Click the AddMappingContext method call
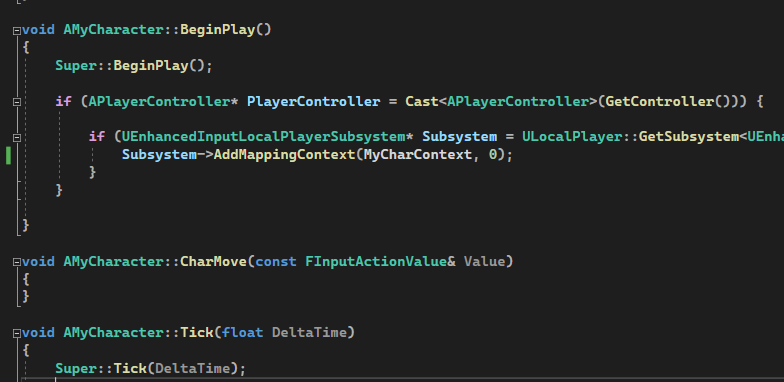 [284, 154]
